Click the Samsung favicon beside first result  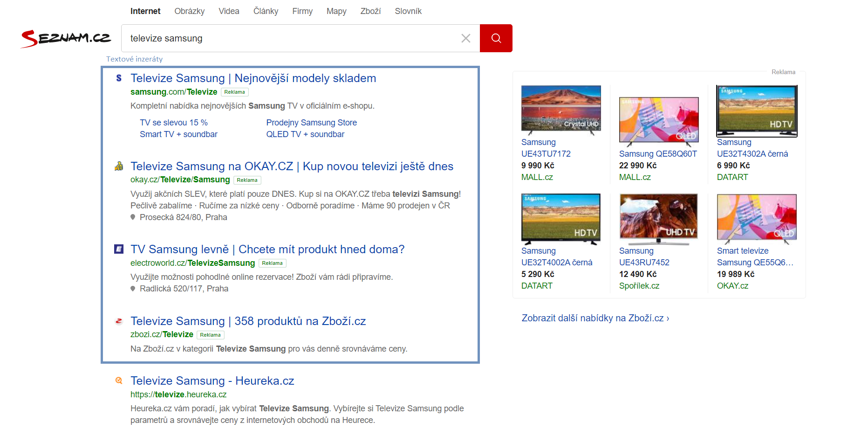coord(119,78)
